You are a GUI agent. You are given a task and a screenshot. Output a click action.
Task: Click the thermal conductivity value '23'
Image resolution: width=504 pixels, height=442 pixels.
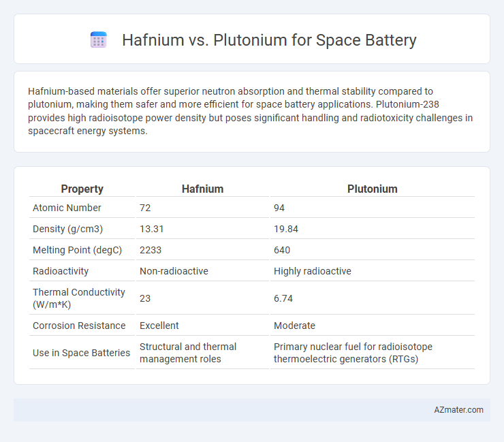point(145,298)
